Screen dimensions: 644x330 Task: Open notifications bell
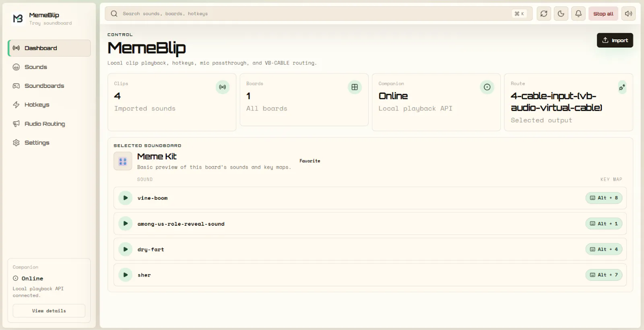(x=578, y=14)
